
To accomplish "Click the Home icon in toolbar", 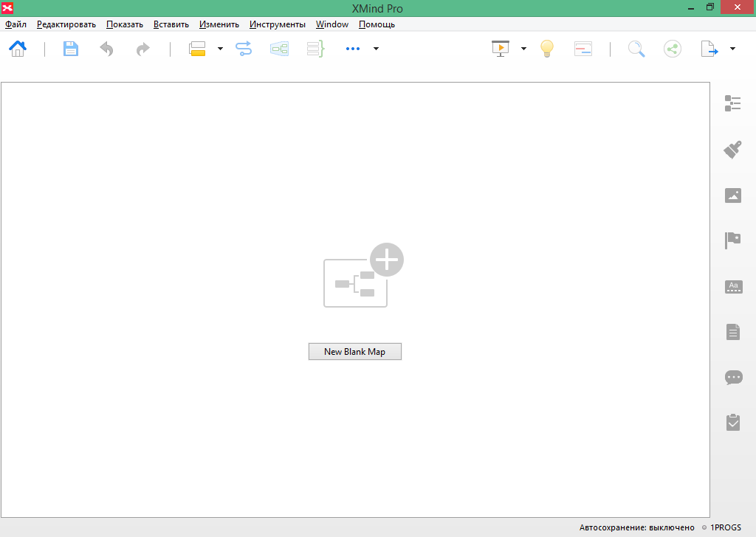I will 18,49.
